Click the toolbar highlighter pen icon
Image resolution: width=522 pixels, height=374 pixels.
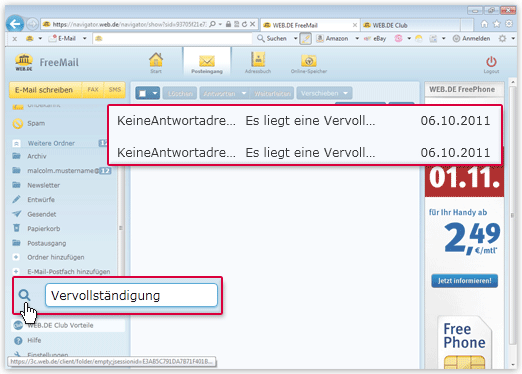pos(305,39)
